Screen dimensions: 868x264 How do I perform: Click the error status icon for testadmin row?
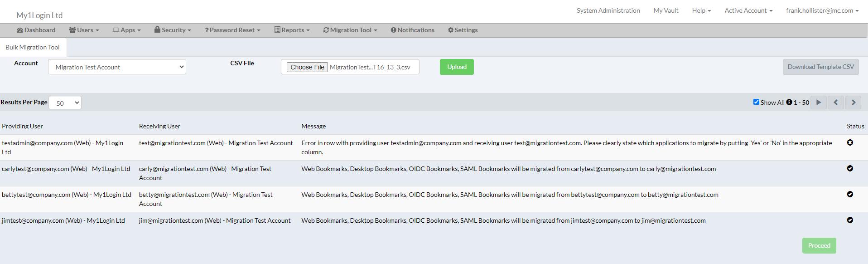click(850, 142)
